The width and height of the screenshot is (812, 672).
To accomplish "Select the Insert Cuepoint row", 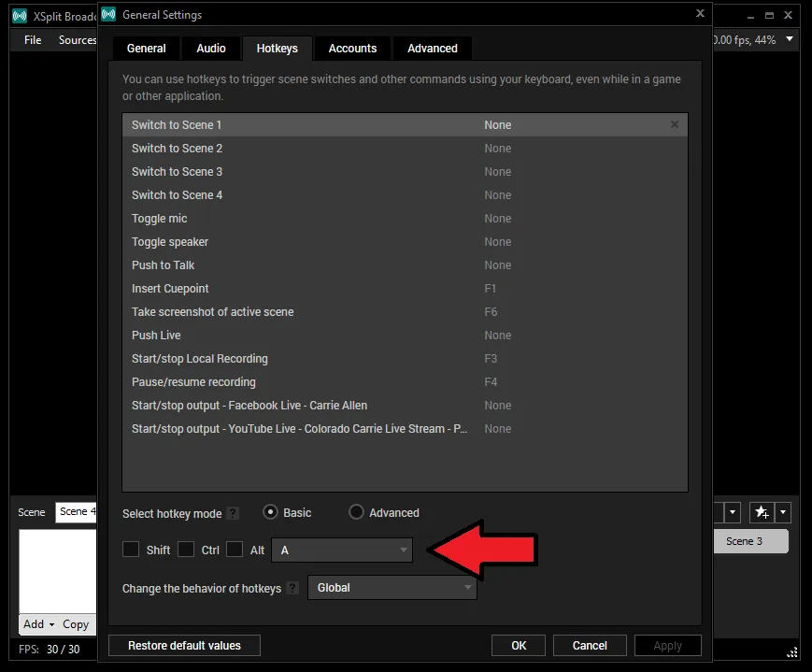I will coord(405,288).
